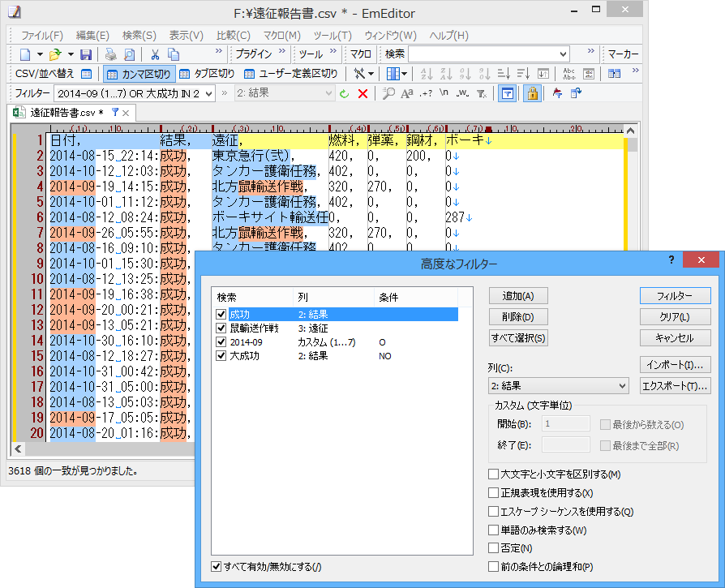
Task: Close the 遠征報告書.csv tab with its X
Action: (126, 113)
